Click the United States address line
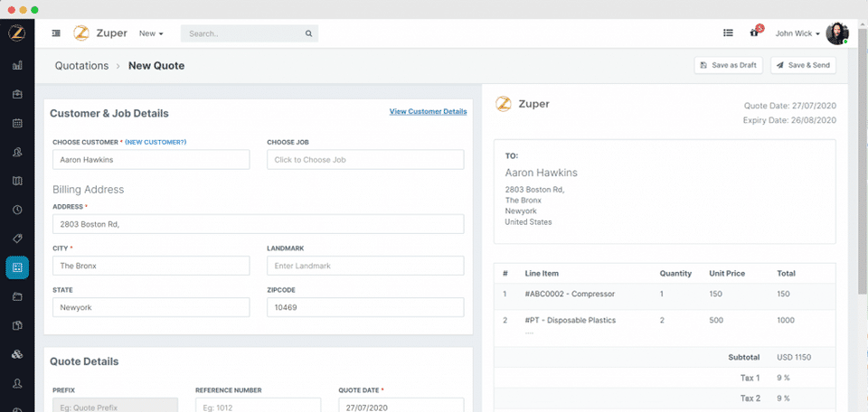This screenshot has height=412, width=868. tap(528, 221)
